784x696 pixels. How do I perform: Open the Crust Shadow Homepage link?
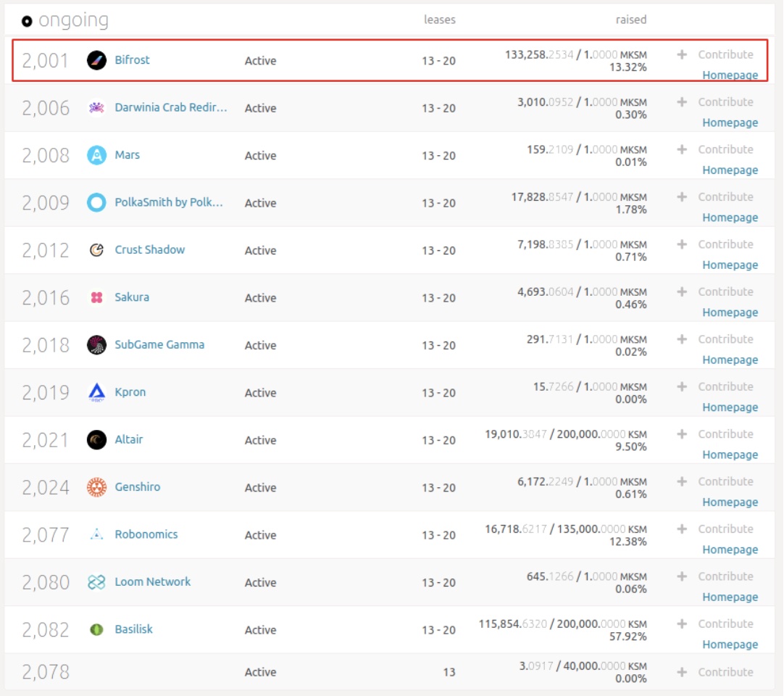730,265
